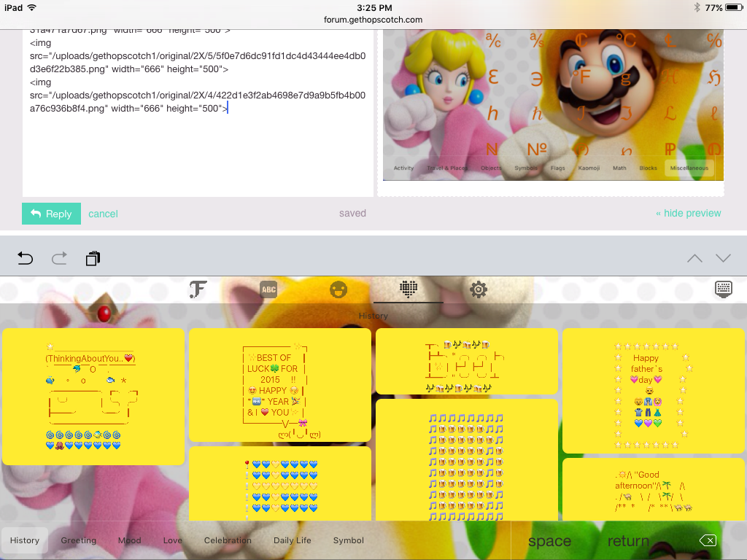The image size is (747, 560).
Task: Insert the ThinkingAboutYou text art
Action: coord(93,396)
